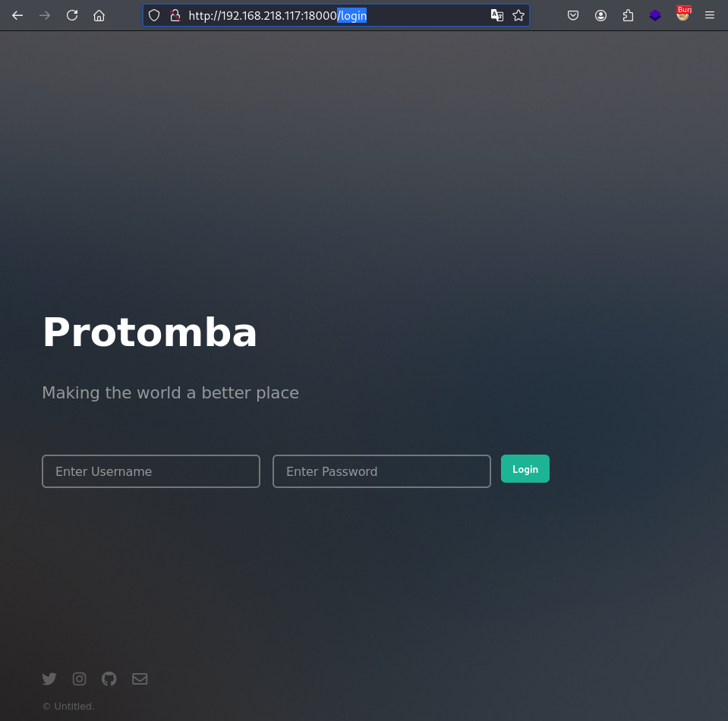Click the email envelope icon

point(140,678)
